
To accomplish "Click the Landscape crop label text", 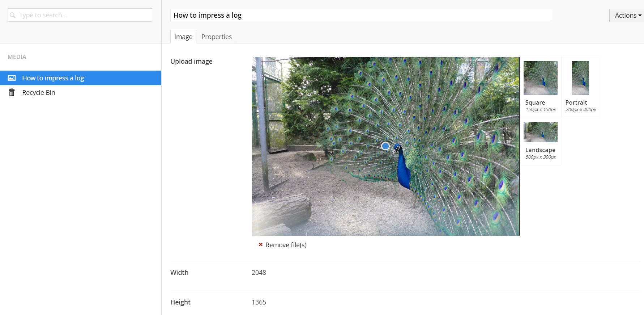I will tap(540, 150).
